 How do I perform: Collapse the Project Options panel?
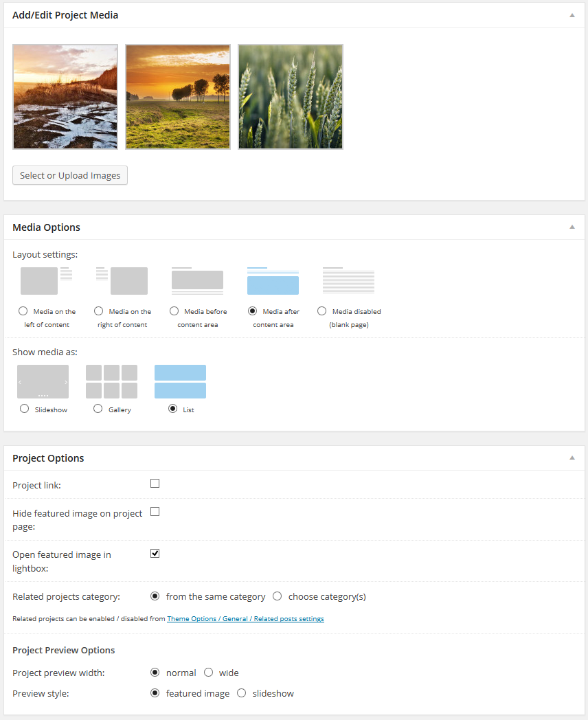tap(572, 458)
